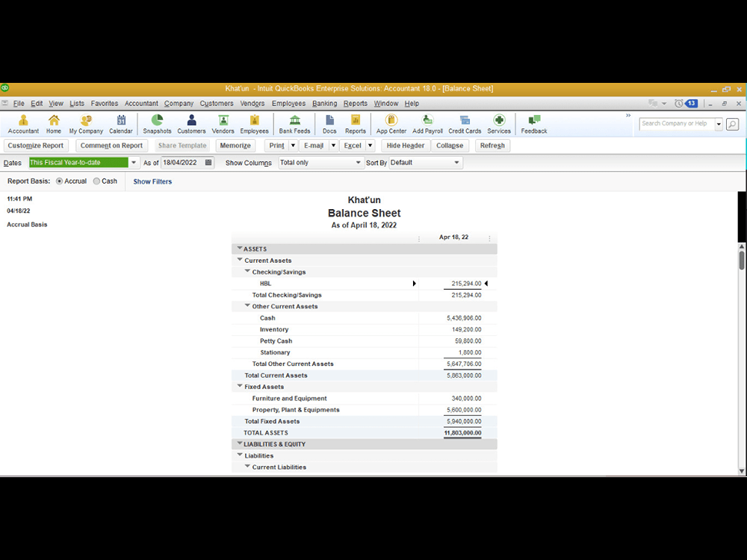Show Filters for the report

(152, 181)
